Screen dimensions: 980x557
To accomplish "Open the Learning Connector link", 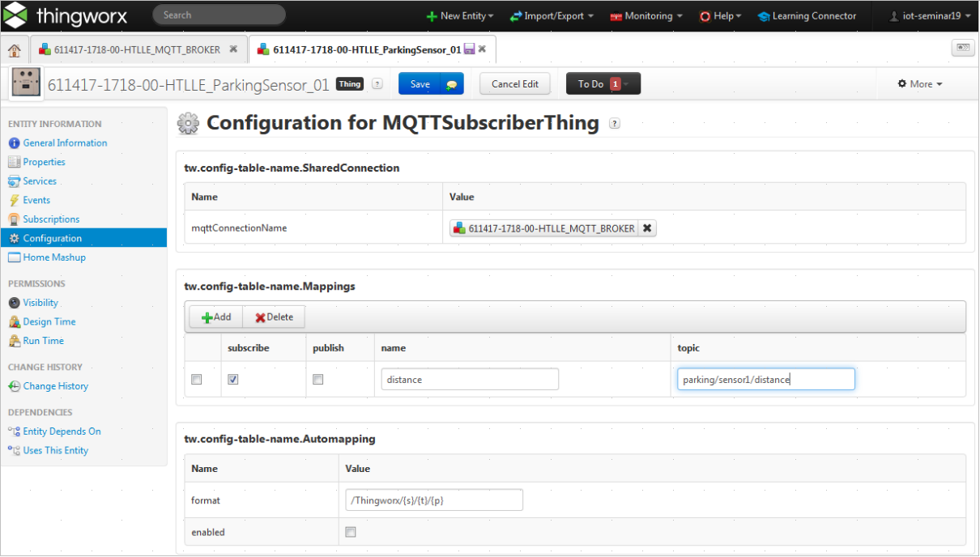I will tap(807, 16).
